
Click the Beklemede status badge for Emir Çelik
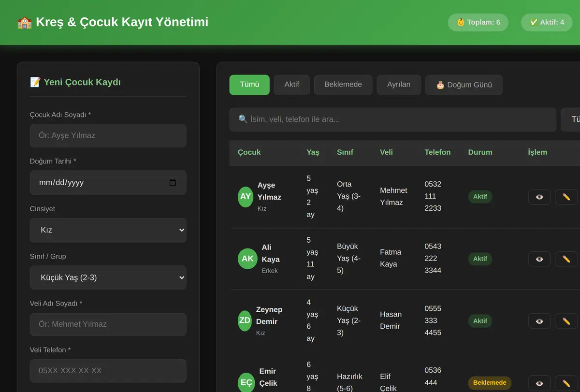[490, 383]
